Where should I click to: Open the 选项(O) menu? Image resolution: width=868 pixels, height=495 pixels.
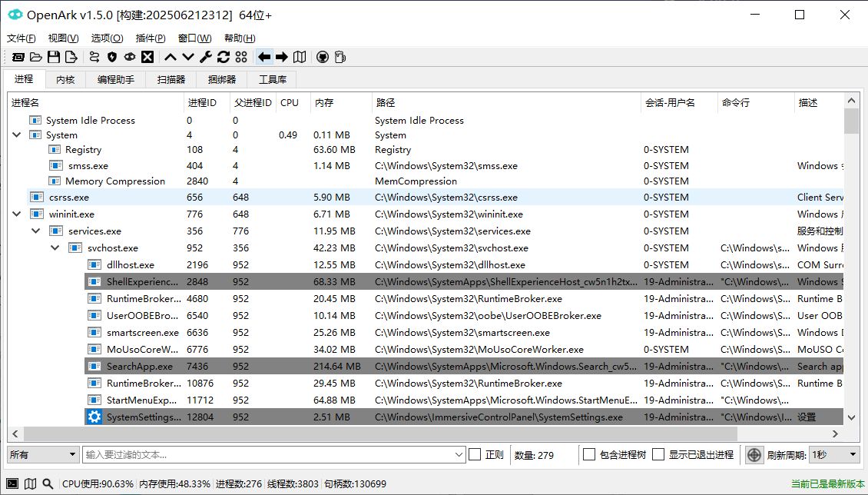pos(107,38)
